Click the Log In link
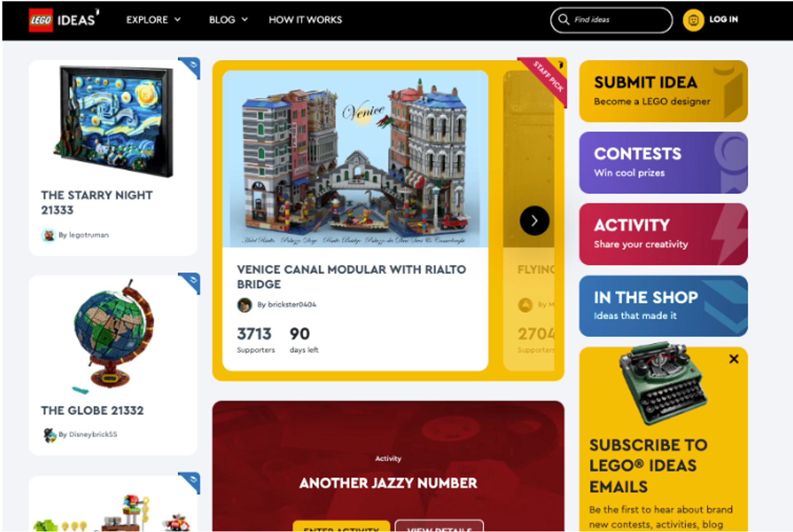 pyautogui.click(x=723, y=19)
